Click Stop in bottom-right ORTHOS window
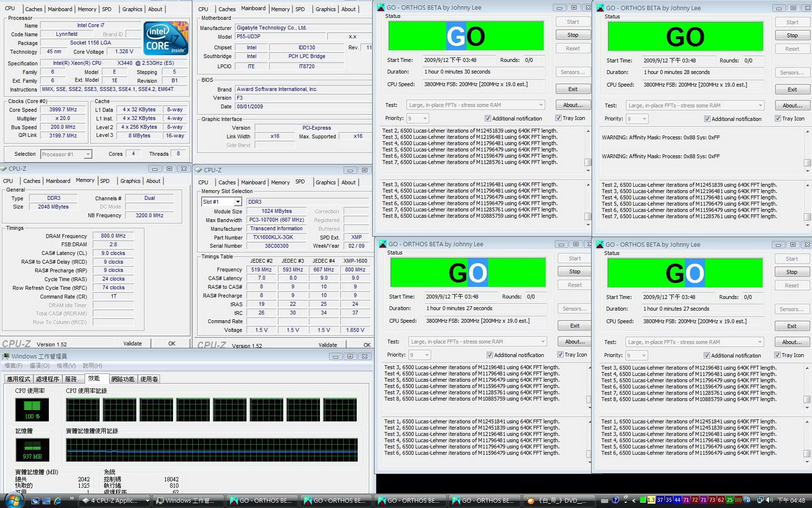Screen dimensions: 812x508 (x=792, y=272)
